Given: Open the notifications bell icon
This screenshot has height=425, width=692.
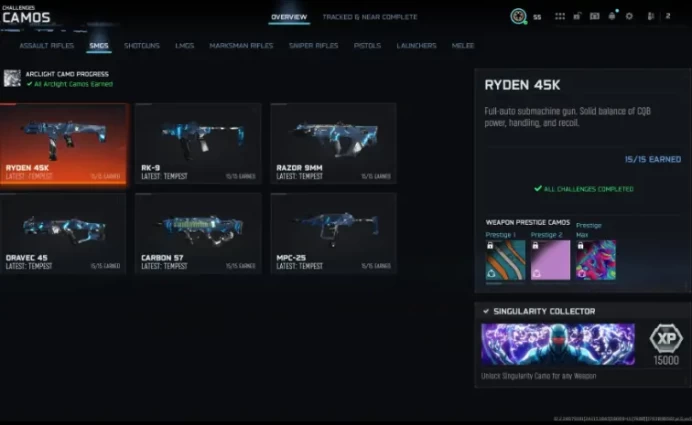Looking at the screenshot, I should pos(612,16).
